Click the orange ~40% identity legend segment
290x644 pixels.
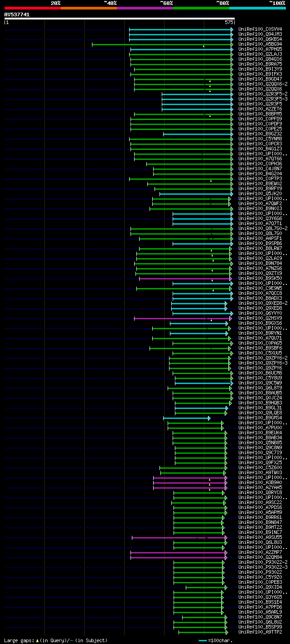point(89,8)
